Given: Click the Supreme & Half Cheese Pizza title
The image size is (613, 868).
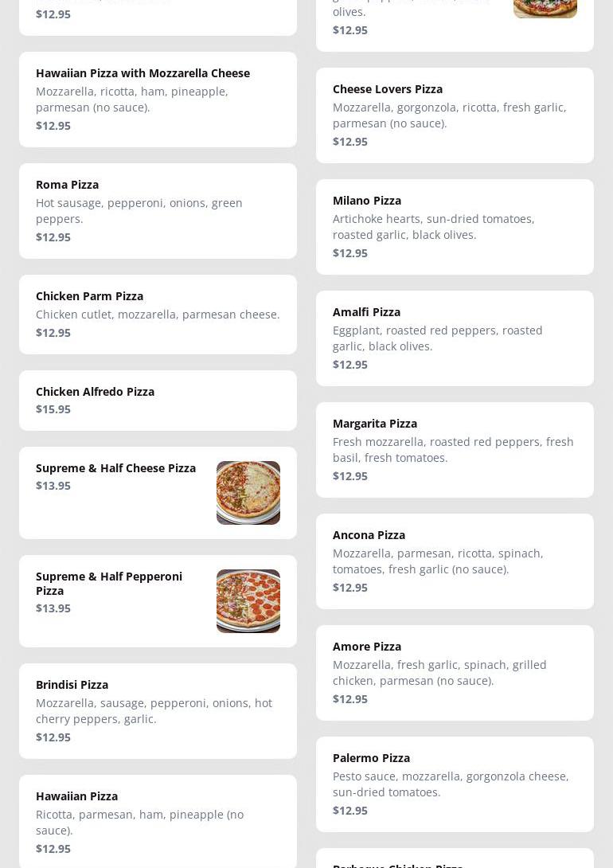Looking at the screenshot, I should (x=115, y=468).
